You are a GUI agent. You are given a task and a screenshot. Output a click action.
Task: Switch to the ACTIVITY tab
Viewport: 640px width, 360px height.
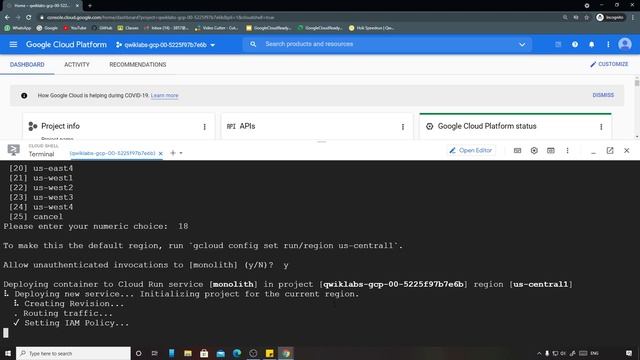click(x=77, y=64)
